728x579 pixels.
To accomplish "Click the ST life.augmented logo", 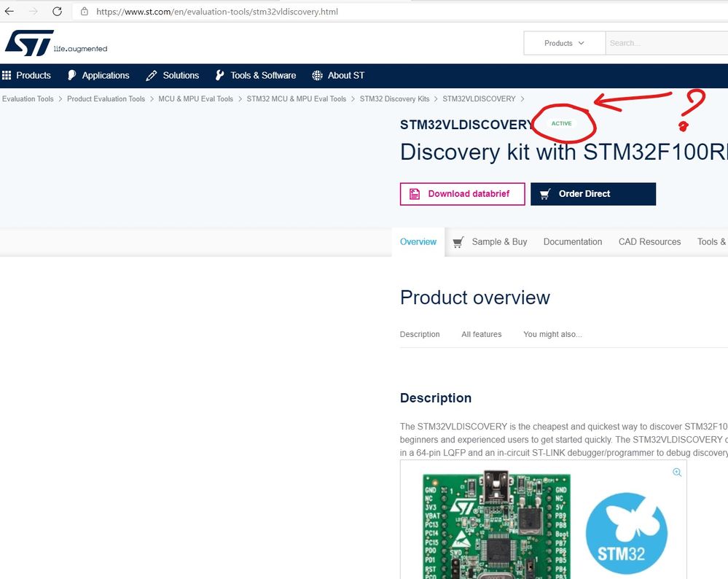I will point(55,43).
